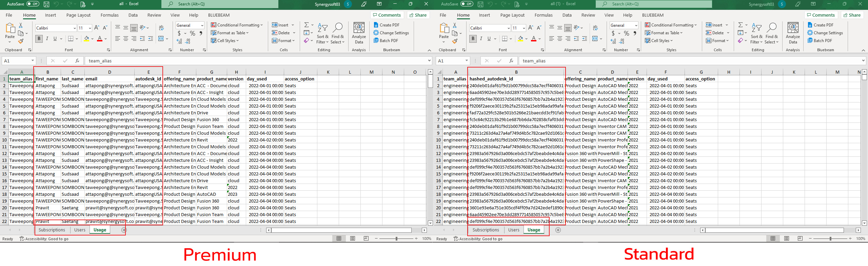Screen dimensions: 868x266
Task: Click Analyze Data icon in left Excel window
Action: 359,33
